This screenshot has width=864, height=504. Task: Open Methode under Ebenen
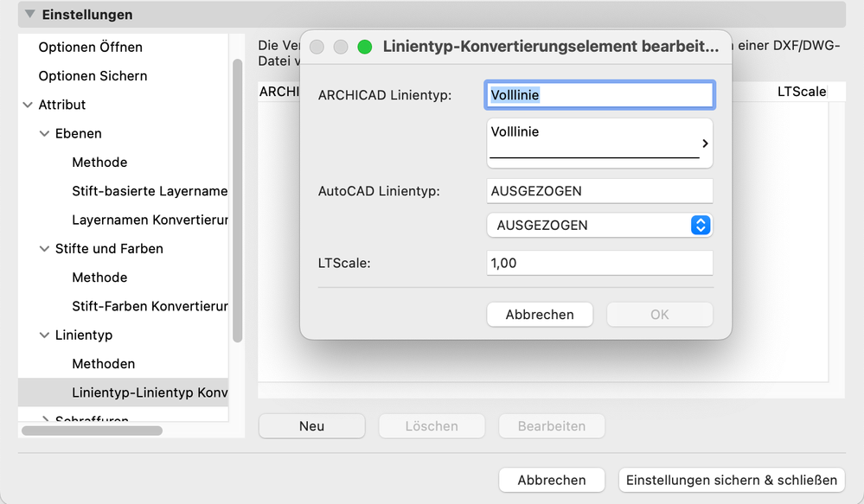[x=99, y=163]
